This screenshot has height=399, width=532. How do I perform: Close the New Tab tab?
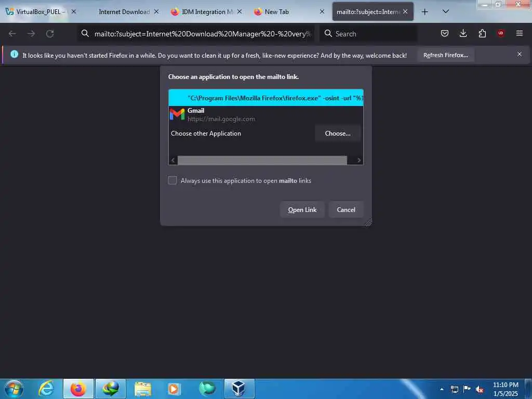click(322, 11)
